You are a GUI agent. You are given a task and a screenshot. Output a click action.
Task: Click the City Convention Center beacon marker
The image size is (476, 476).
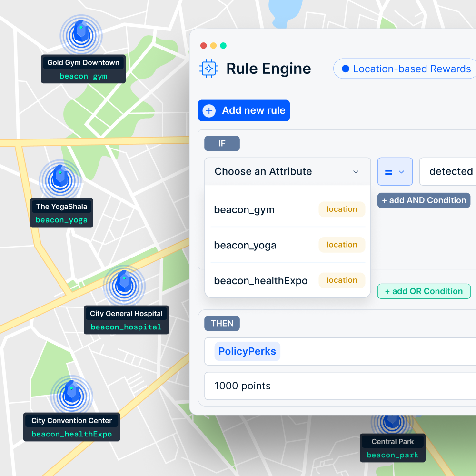72,396
